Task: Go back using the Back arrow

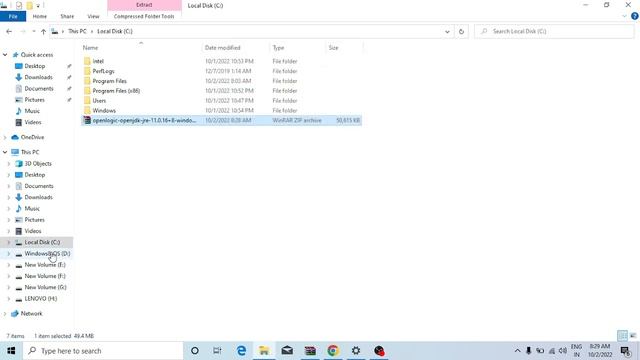Action: tap(9, 31)
